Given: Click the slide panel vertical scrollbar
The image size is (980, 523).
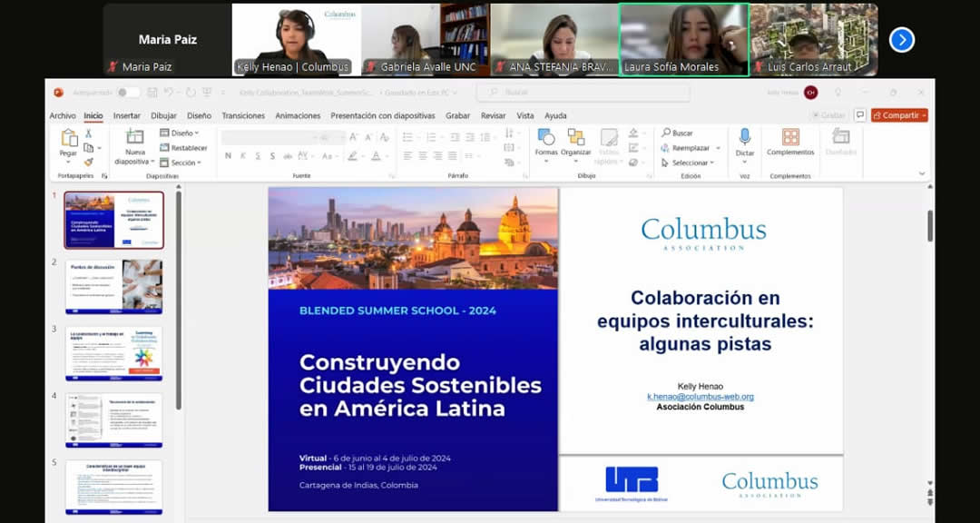Looking at the screenshot, I should pyautogui.click(x=180, y=301).
